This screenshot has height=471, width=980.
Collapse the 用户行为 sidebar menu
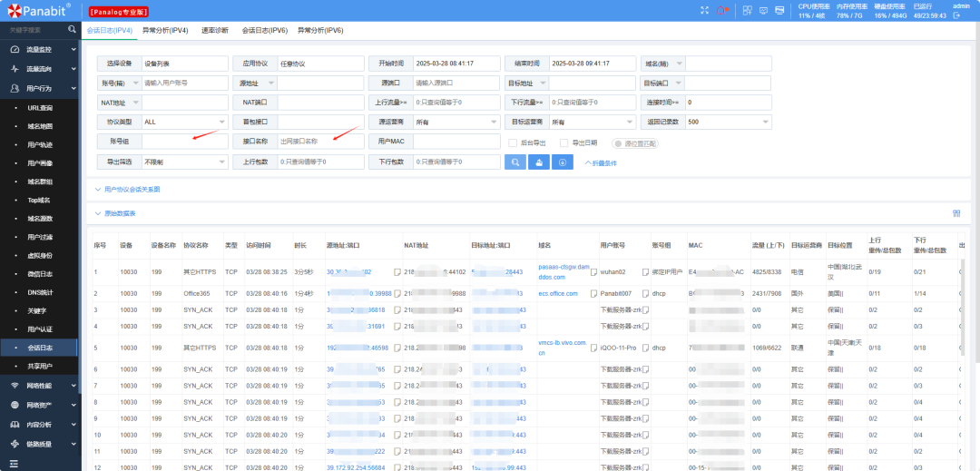click(x=73, y=89)
